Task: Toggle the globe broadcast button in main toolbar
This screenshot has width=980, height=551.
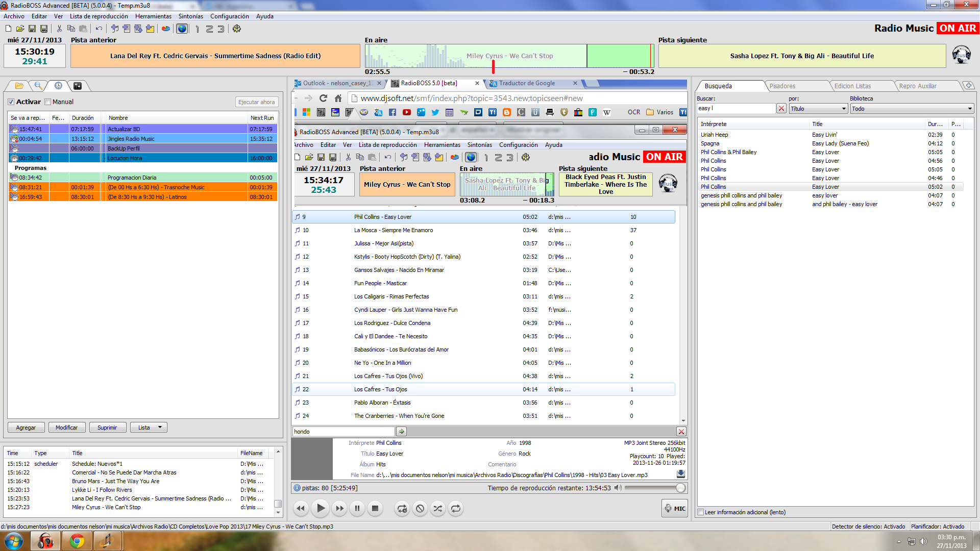Action: (182, 29)
